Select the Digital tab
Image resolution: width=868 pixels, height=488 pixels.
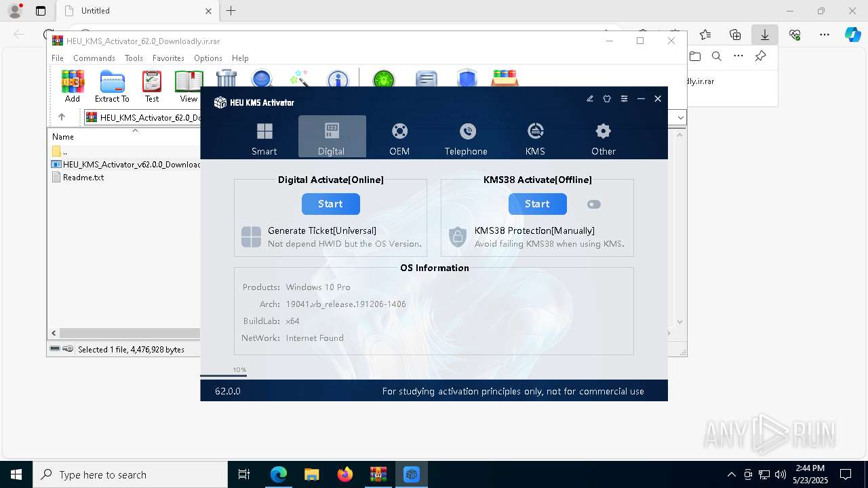(332, 137)
